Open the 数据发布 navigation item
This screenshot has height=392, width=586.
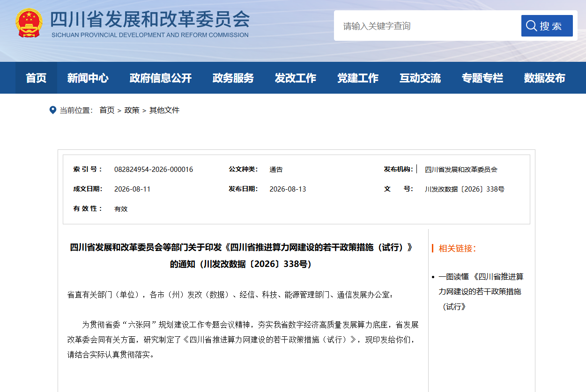[x=545, y=78]
